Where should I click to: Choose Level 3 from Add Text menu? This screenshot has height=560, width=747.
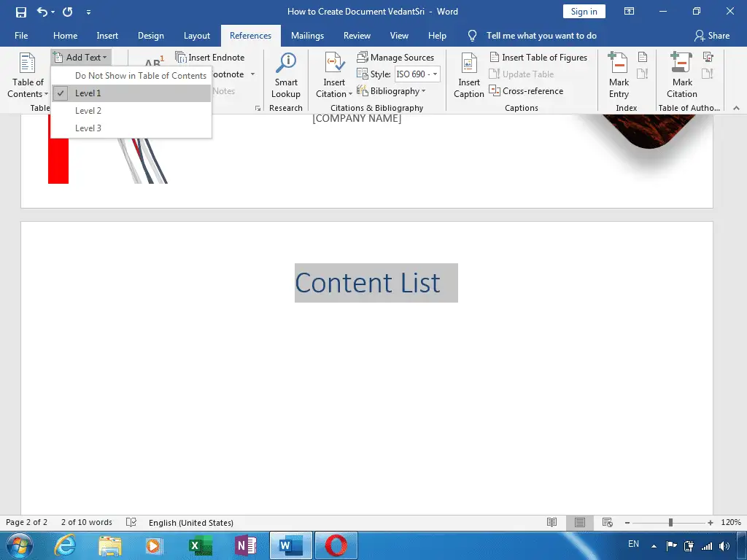(131, 128)
